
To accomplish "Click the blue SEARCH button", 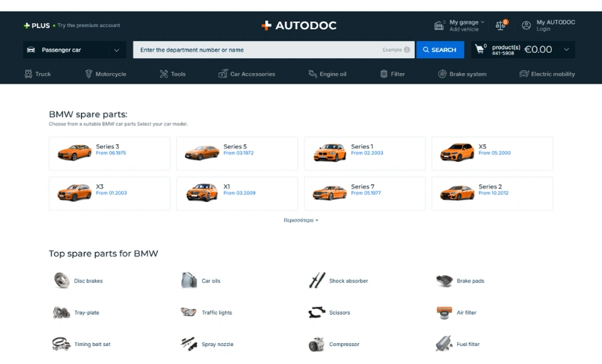I will click(440, 50).
